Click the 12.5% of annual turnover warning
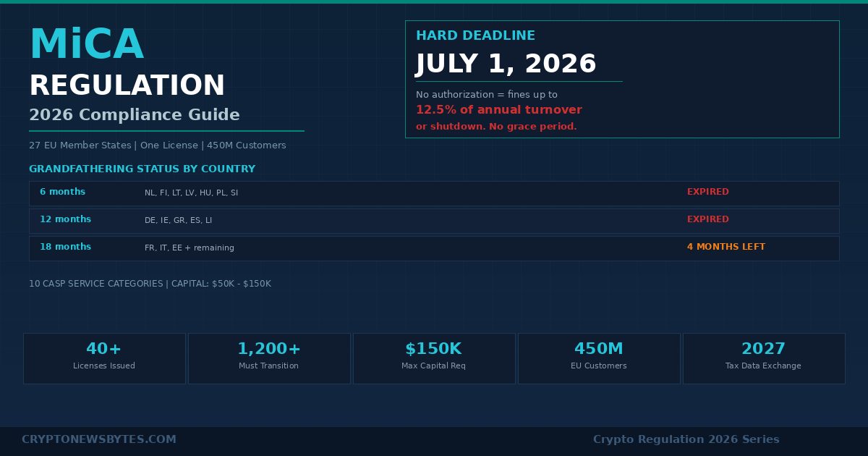The image size is (868, 456). tap(499, 110)
